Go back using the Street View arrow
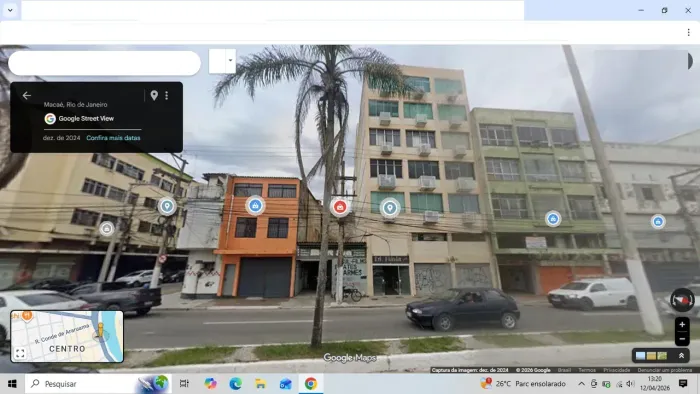 click(27, 95)
